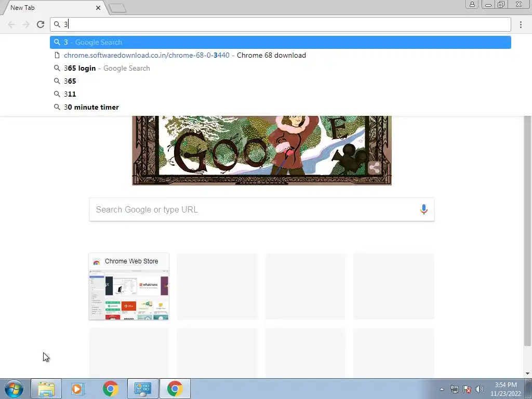Switch to the active Chrome taskbar window
The image size is (532, 399).
175,389
